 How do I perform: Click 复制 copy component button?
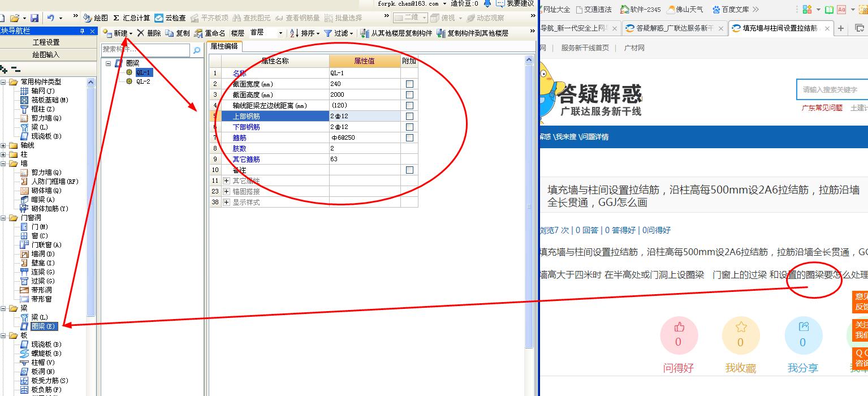pyautogui.click(x=178, y=33)
